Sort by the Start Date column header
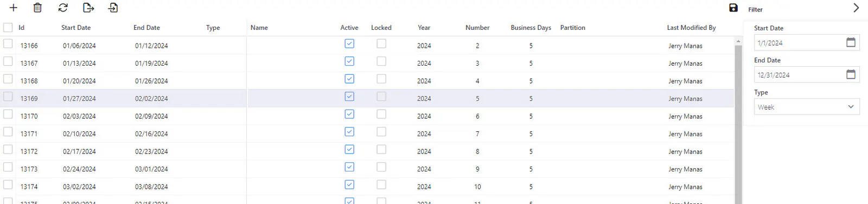This screenshot has height=204, width=868. click(76, 28)
